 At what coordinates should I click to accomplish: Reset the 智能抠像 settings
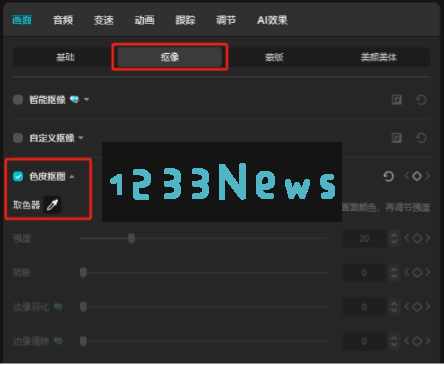[421, 100]
